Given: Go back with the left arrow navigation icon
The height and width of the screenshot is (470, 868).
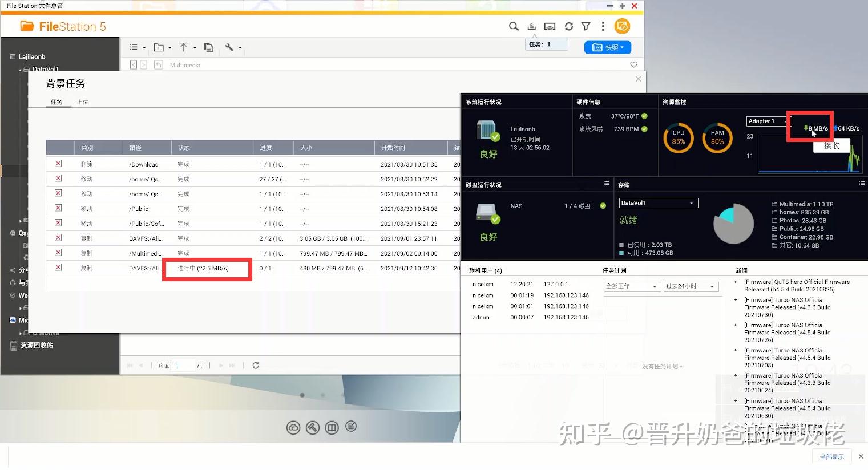Looking at the screenshot, I should 134,65.
